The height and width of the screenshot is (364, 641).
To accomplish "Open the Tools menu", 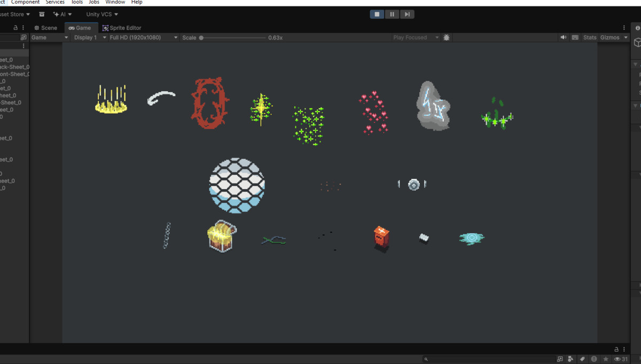I will pos(77,2).
